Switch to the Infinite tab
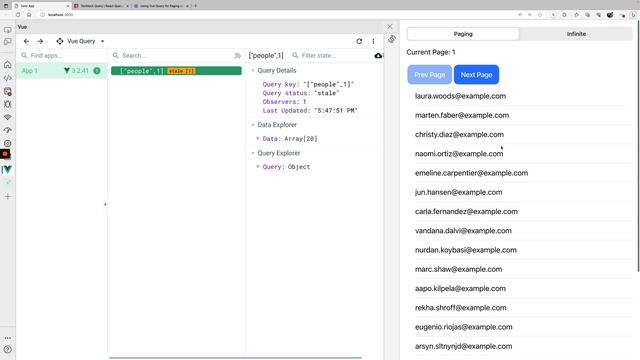640x360 pixels. pyautogui.click(x=576, y=34)
